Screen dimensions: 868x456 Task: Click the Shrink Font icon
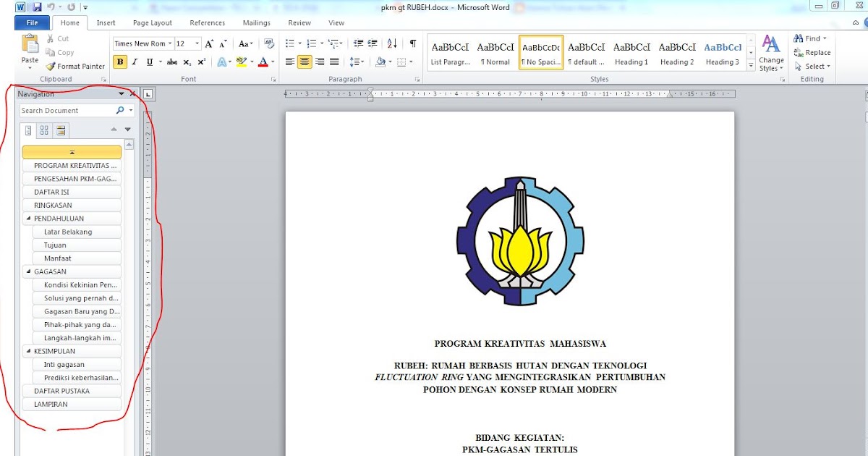coord(224,43)
